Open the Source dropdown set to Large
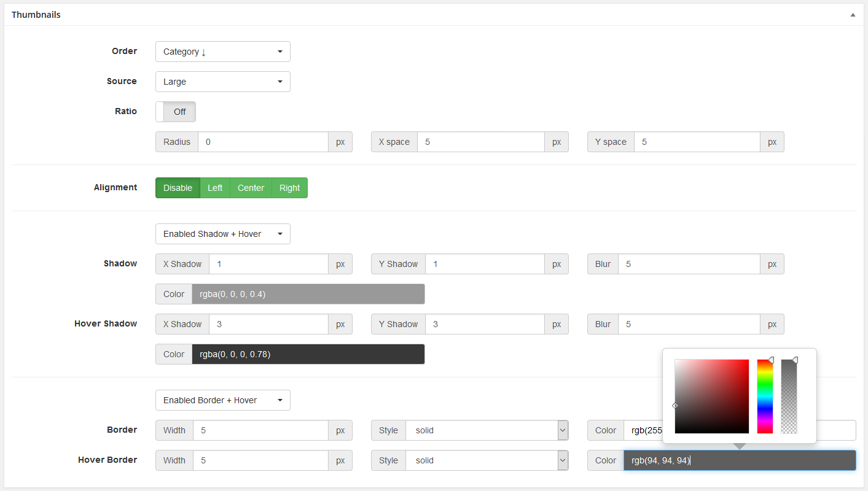 [x=222, y=82]
